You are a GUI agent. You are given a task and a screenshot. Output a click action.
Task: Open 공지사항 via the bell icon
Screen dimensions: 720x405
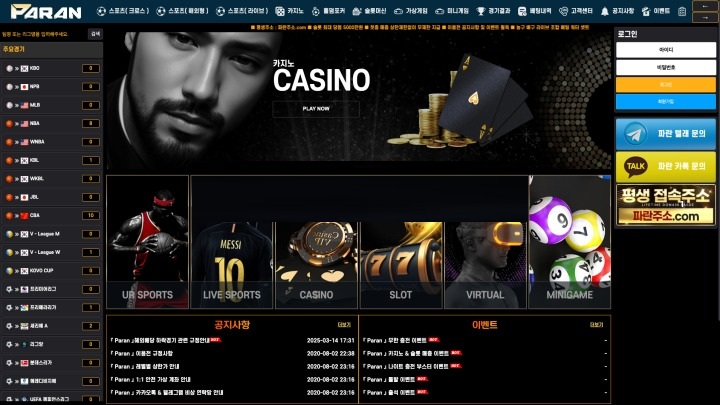[x=605, y=11]
